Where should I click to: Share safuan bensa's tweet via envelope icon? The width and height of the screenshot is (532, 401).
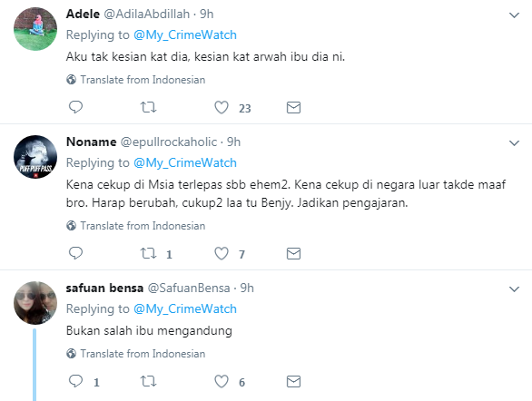click(x=293, y=382)
